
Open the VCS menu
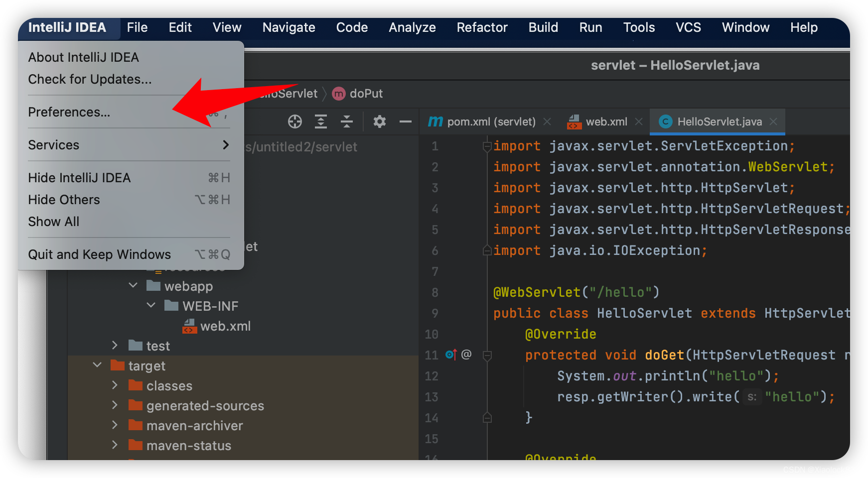[688, 27]
